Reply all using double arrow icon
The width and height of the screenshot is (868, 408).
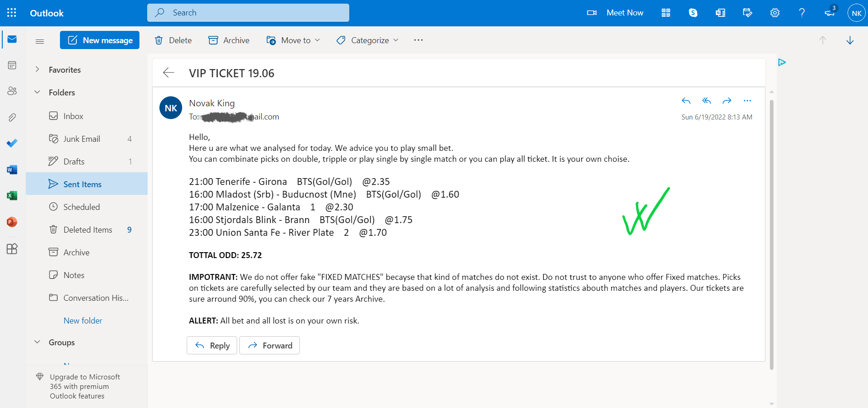706,101
